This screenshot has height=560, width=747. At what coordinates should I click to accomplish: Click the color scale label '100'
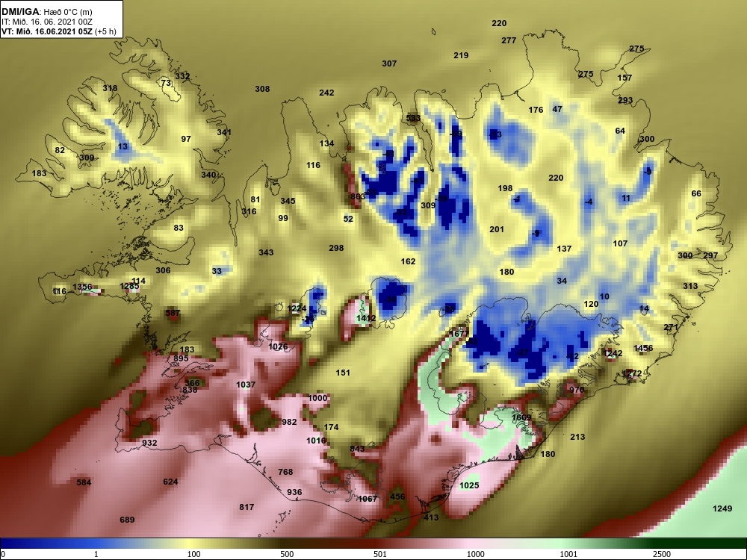pyautogui.click(x=194, y=554)
